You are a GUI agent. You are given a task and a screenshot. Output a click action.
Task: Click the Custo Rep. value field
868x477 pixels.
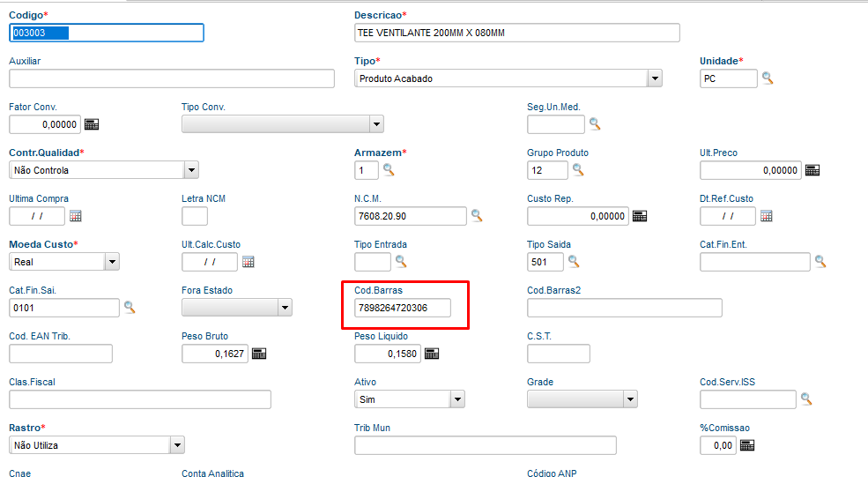point(578,216)
